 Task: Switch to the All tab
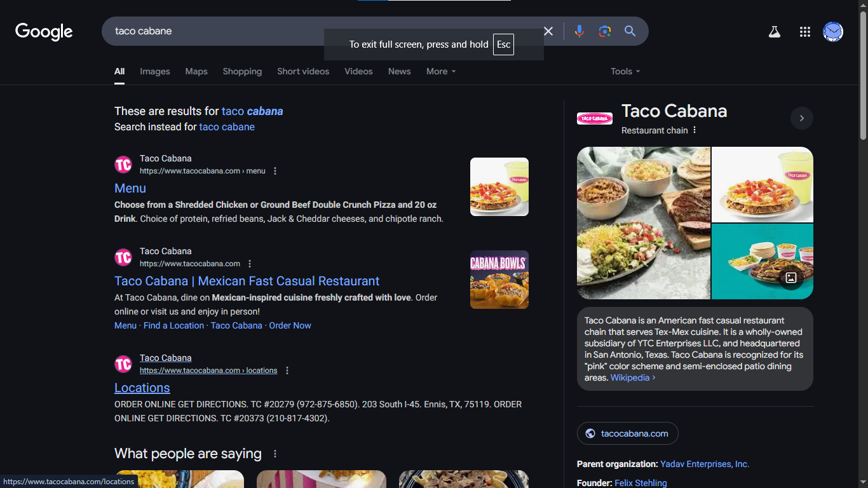point(119,71)
